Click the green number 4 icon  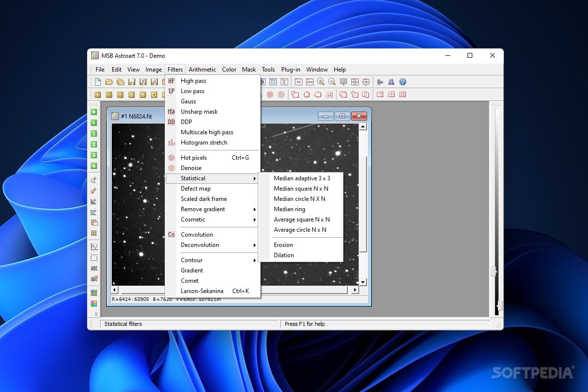[94, 166]
